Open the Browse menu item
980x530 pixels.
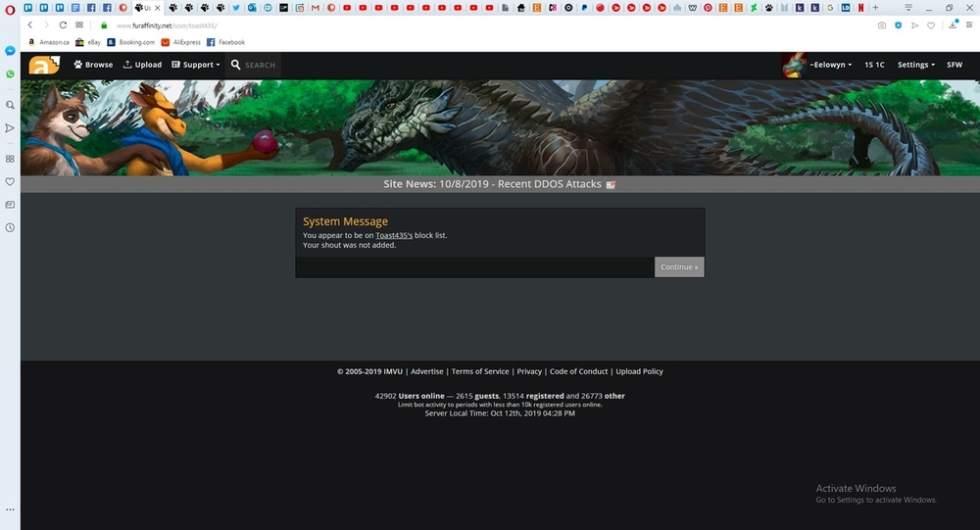pyautogui.click(x=93, y=65)
